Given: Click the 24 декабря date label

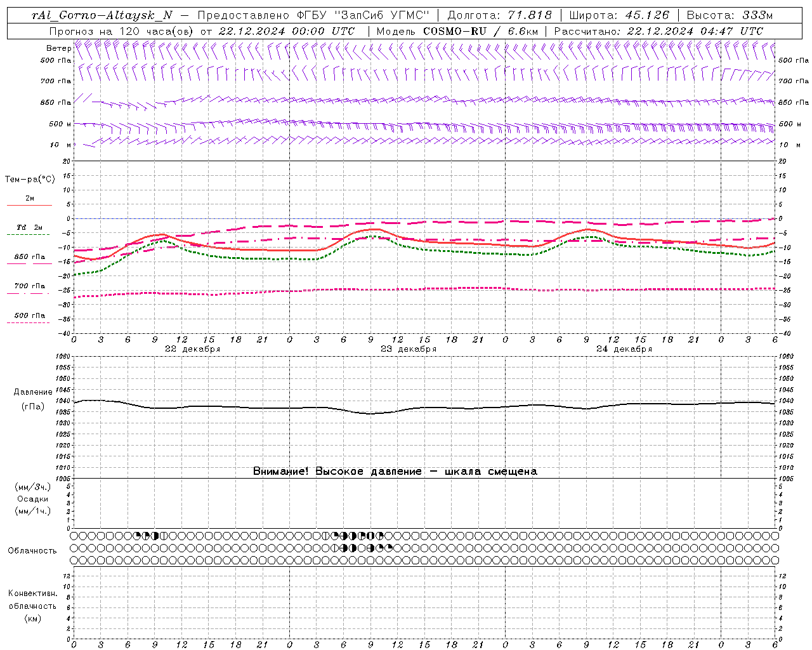Looking at the screenshot, I should 624,349.
